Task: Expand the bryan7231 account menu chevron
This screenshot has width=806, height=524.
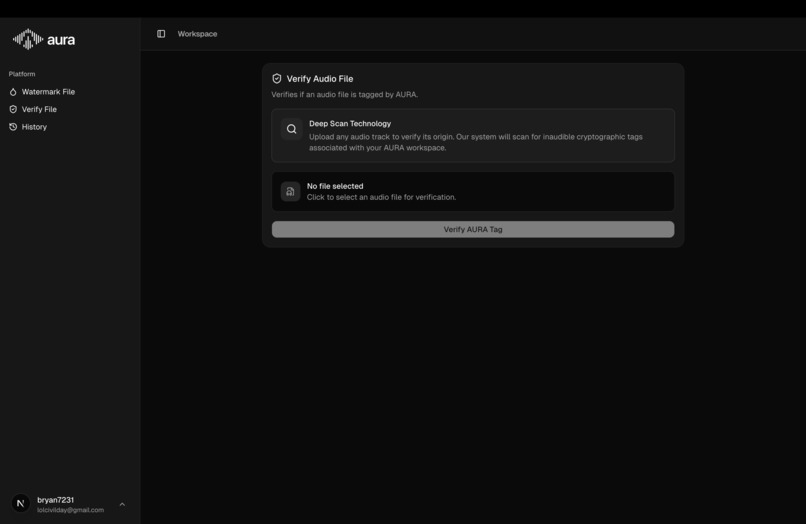Action: [x=122, y=504]
